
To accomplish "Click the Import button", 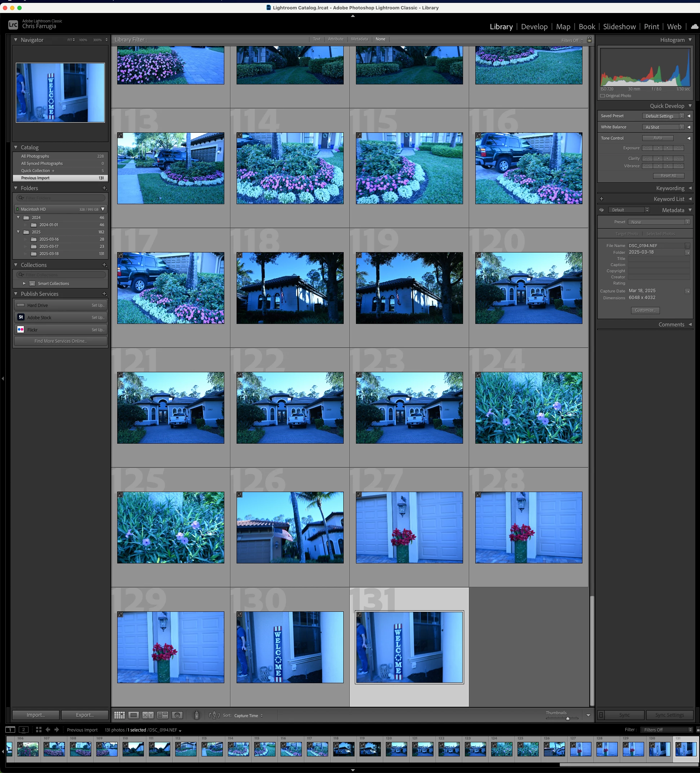I will tap(36, 715).
